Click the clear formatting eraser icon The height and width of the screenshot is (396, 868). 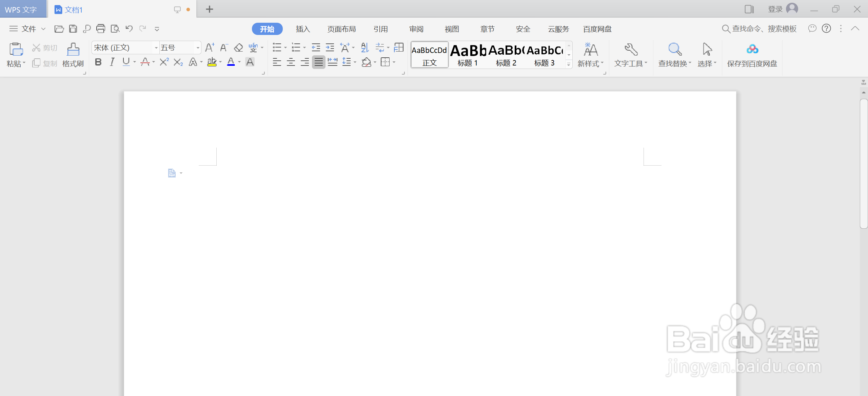(x=238, y=48)
